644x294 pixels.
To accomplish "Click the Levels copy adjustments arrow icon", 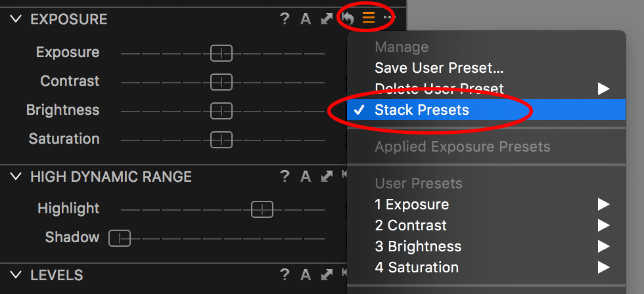I will click(327, 275).
